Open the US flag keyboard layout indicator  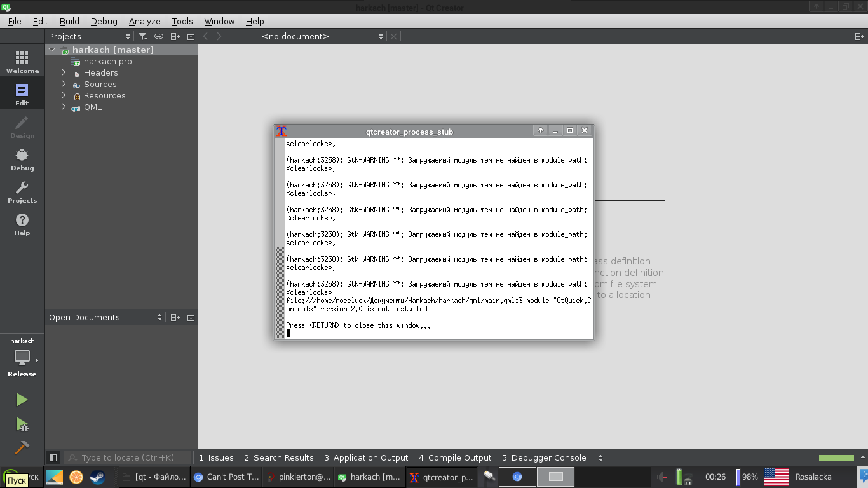[776, 477]
